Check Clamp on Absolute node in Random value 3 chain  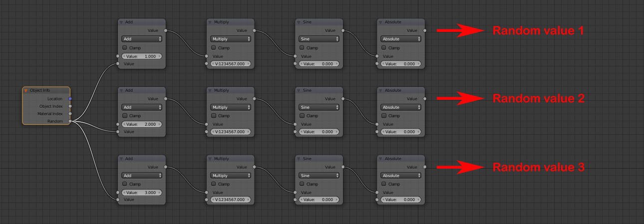click(x=383, y=184)
